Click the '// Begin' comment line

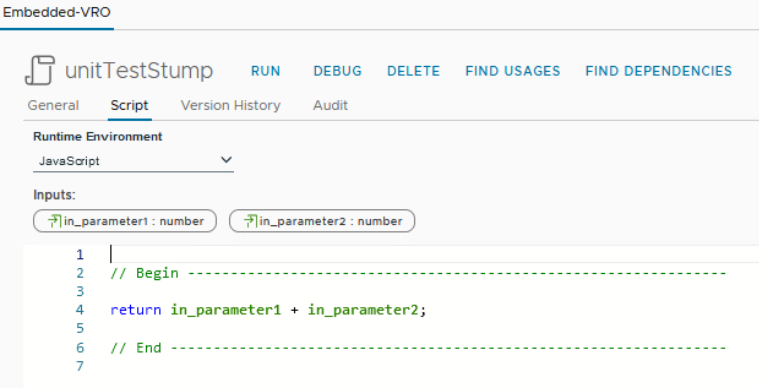click(x=418, y=273)
